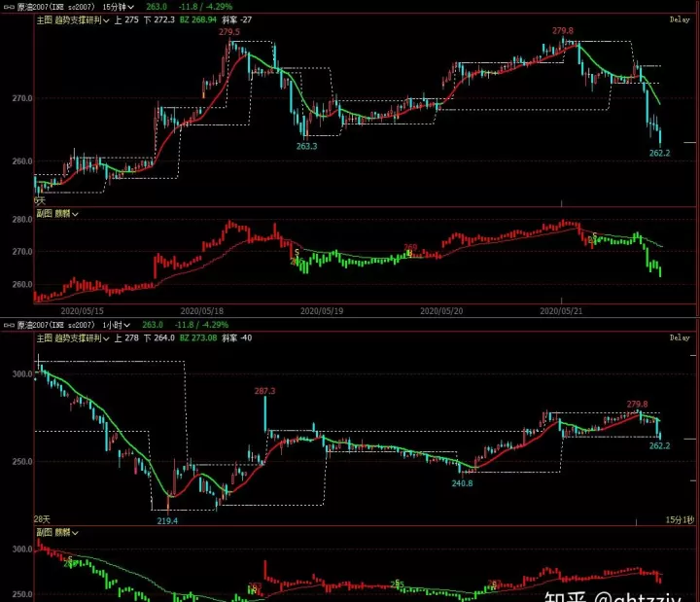This screenshot has height=602, width=700.
Task: Click Delay label in the 15-minute chart
Action: coord(680,19)
